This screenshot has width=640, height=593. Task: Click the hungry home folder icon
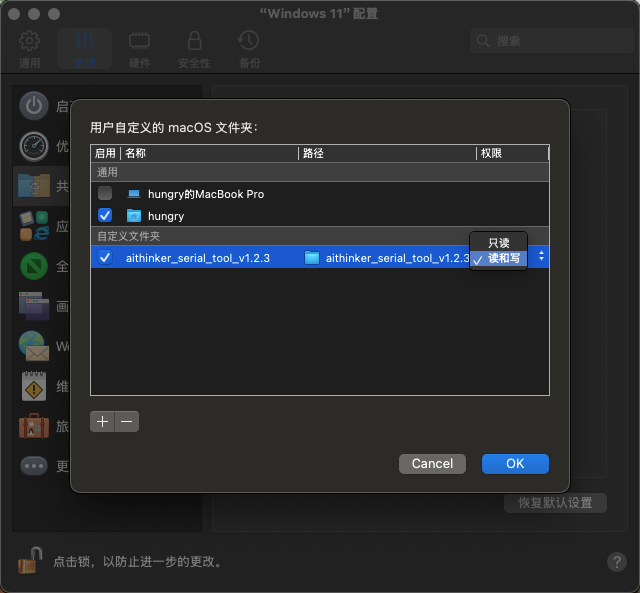[x=134, y=215]
